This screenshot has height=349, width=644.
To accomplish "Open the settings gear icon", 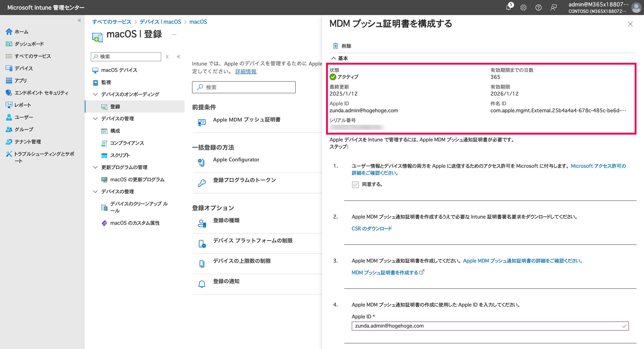I will tap(523, 8).
